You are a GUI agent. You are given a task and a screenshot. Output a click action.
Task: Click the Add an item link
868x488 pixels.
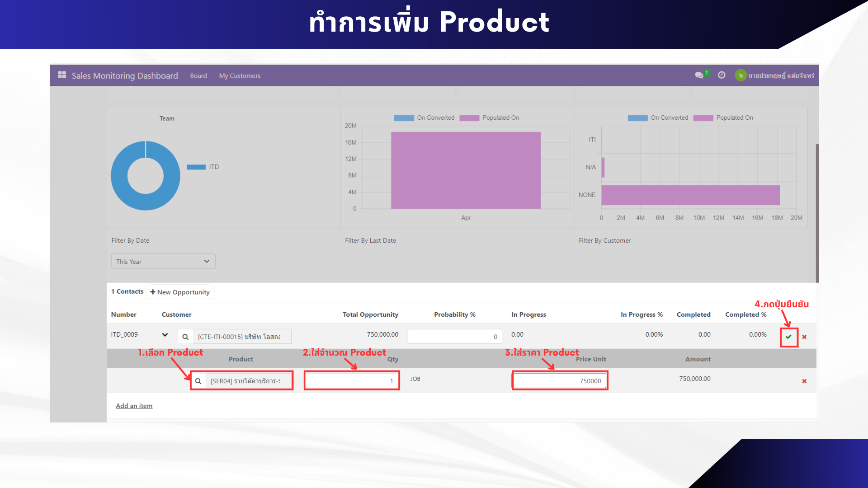pyautogui.click(x=134, y=406)
